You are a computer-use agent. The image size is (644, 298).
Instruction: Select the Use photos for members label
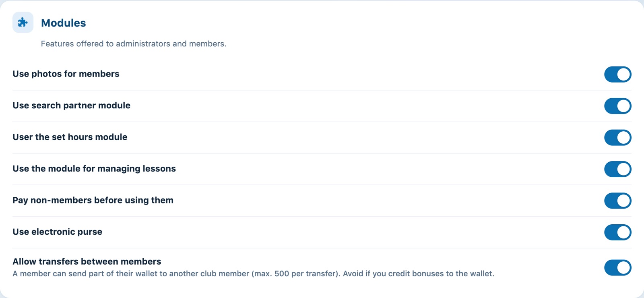(x=66, y=74)
